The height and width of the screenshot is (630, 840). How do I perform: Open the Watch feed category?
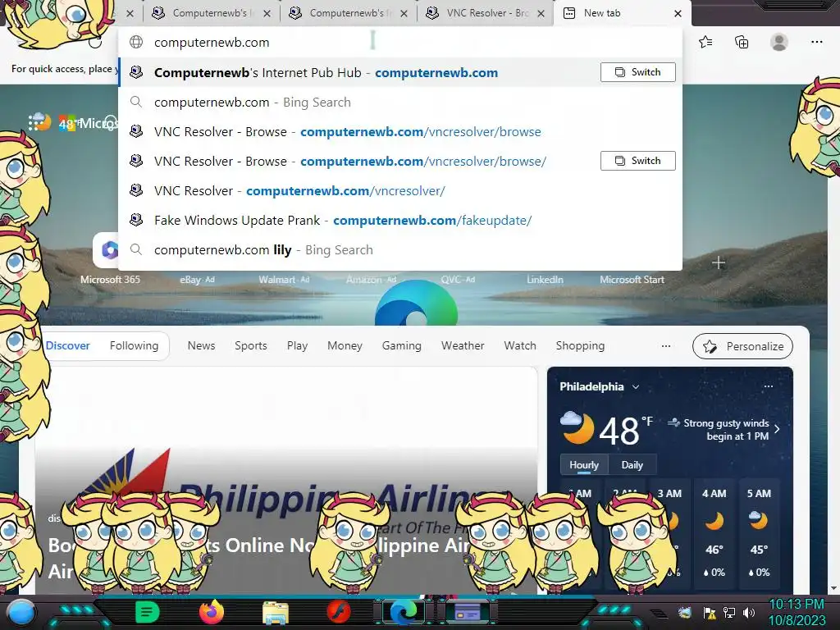pos(520,346)
